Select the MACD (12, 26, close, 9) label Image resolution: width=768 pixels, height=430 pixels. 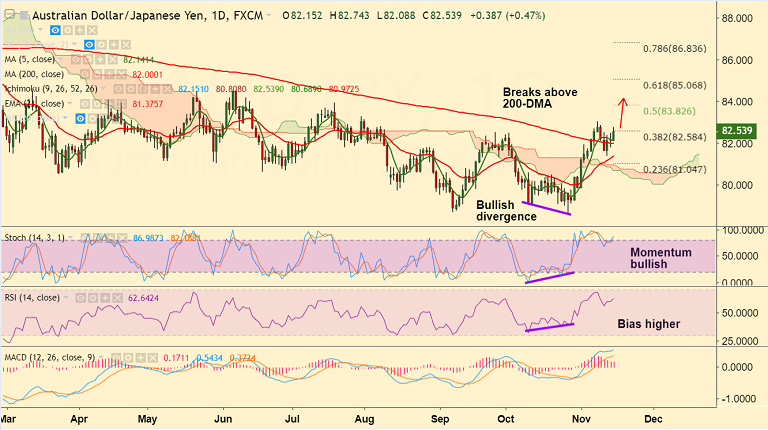pos(50,358)
